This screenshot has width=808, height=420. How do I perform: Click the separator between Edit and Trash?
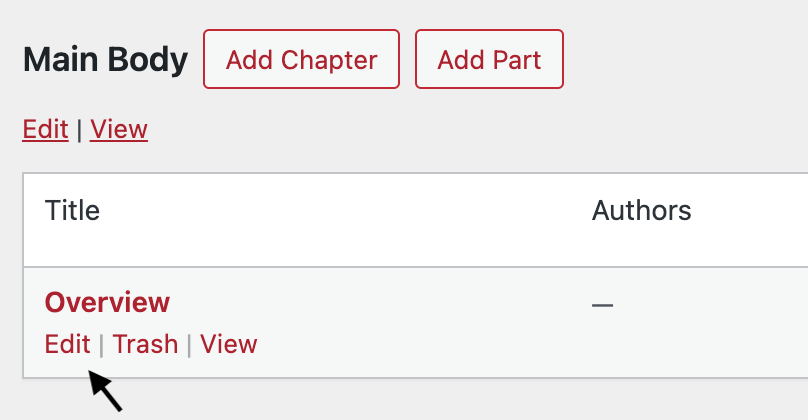tap(101, 345)
